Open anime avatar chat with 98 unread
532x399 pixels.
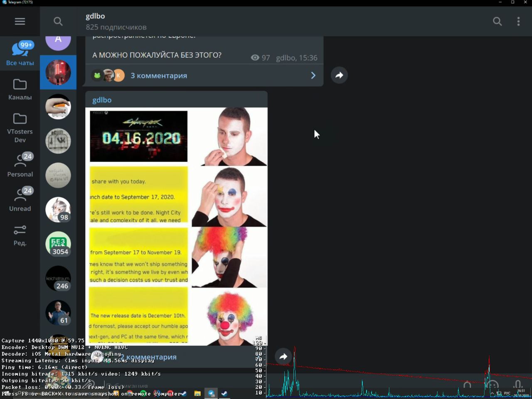coord(58,209)
